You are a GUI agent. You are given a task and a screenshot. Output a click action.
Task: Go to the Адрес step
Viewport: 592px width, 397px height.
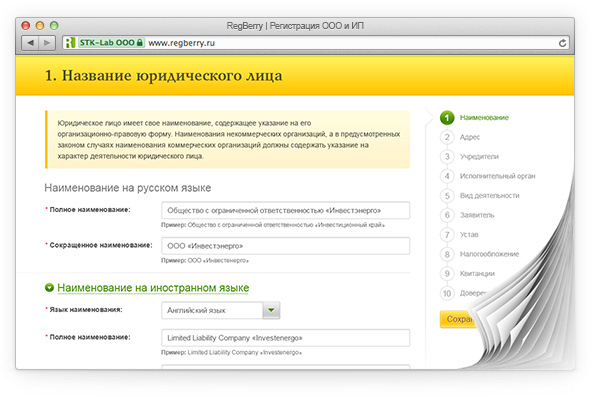(x=470, y=137)
